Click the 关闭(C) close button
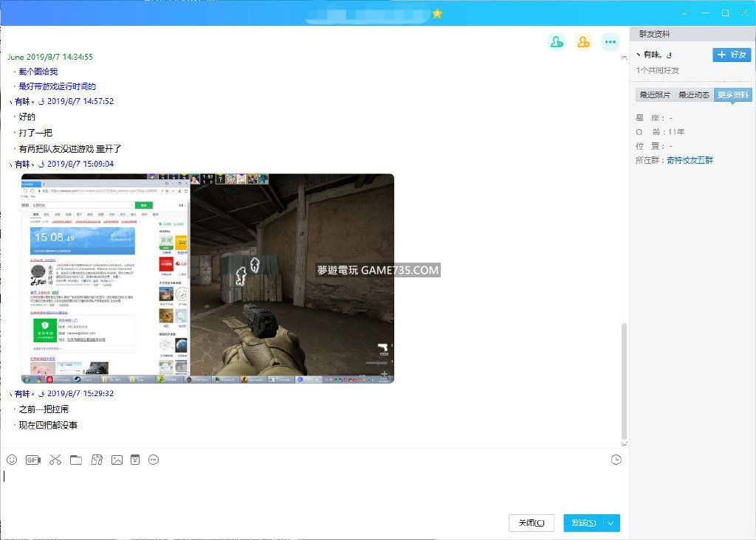The image size is (756, 540). [532, 523]
